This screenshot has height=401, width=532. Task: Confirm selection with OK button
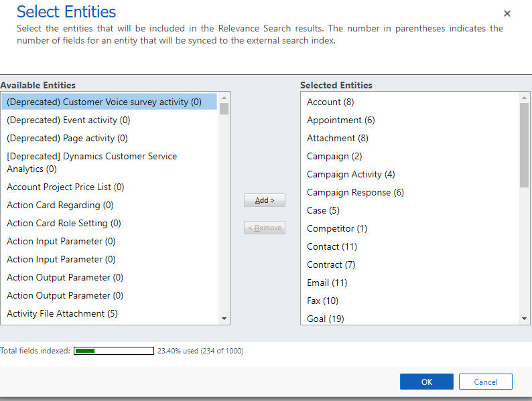pyautogui.click(x=427, y=382)
